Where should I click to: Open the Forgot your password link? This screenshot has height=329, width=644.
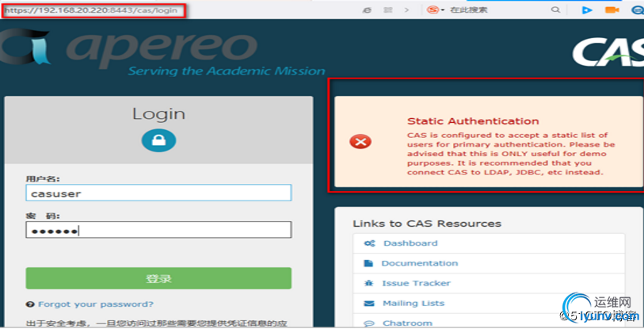point(96,304)
